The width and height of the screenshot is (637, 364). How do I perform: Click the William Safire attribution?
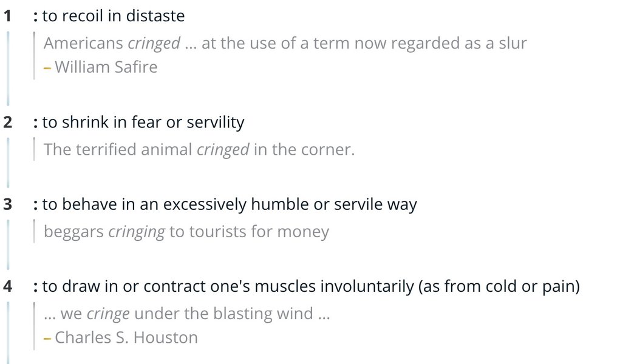pyautogui.click(x=106, y=67)
